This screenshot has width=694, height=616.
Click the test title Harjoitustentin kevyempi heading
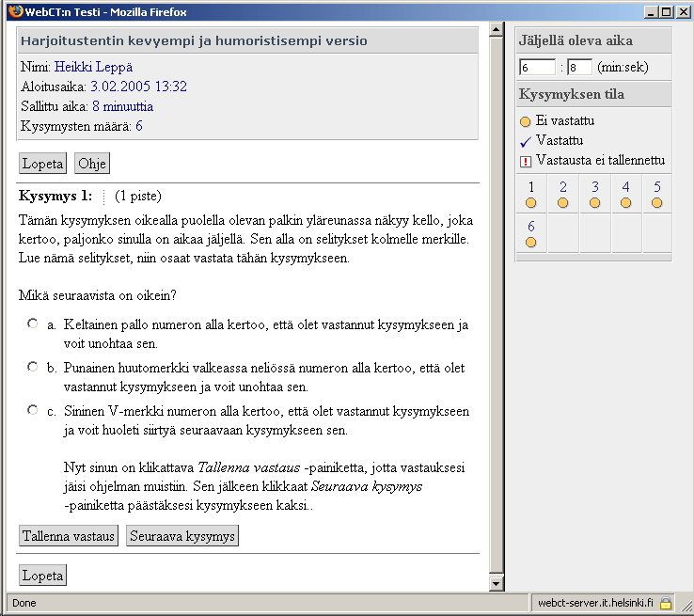pyautogui.click(x=194, y=40)
